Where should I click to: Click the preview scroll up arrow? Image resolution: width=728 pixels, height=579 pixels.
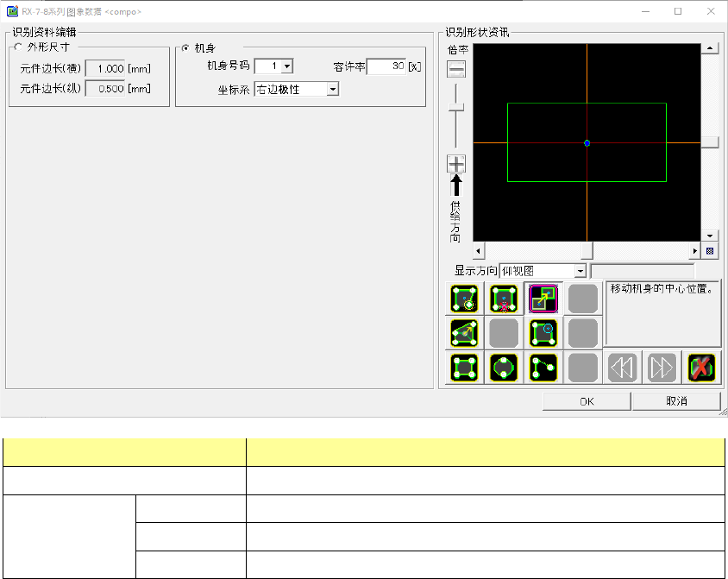click(x=710, y=48)
